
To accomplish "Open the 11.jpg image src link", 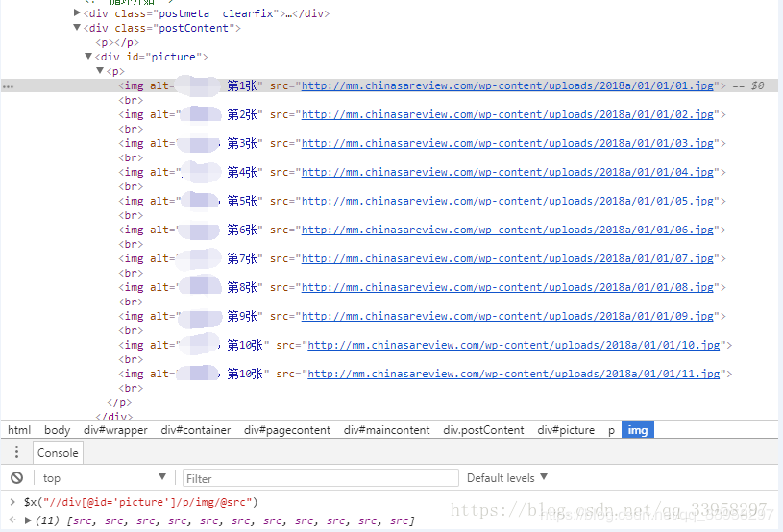I will [x=513, y=374].
